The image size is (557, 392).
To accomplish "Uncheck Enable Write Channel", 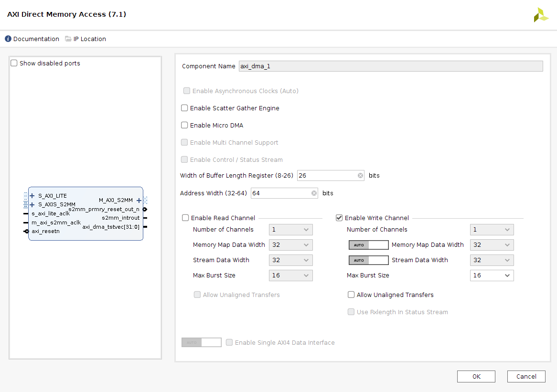I will click(x=339, y=218).
